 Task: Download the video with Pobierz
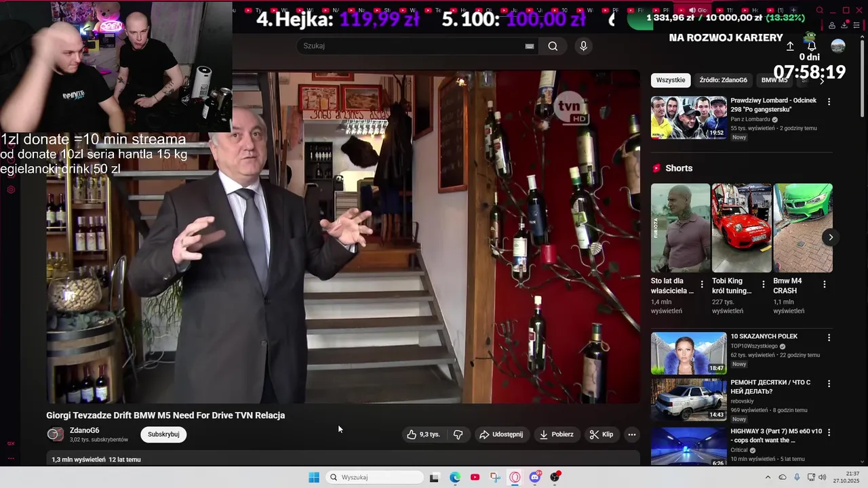pyautogui.click(x=557, y=434)
